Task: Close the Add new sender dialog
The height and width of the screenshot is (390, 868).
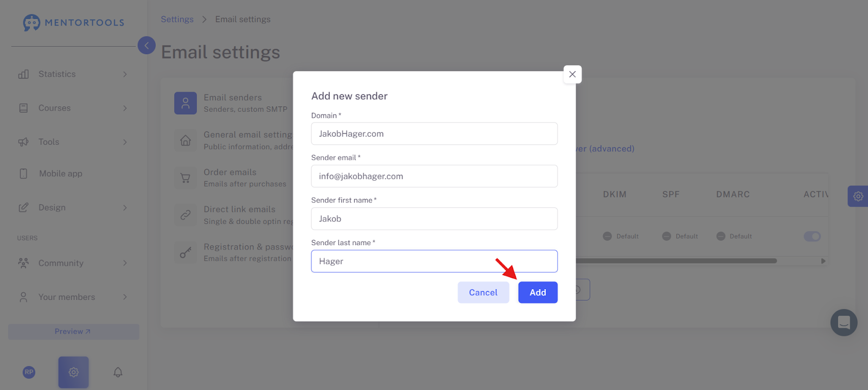Action: pyautogui.click(x=572, y=74)
